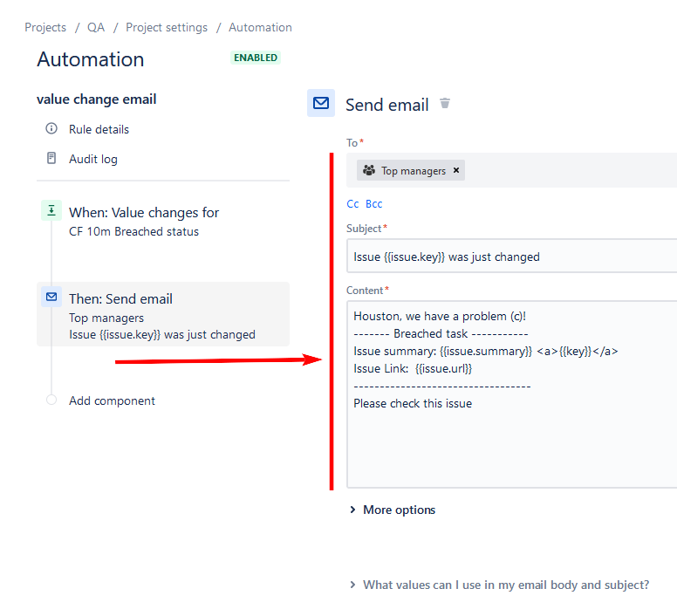Click the Content text area

click(511, 394)
